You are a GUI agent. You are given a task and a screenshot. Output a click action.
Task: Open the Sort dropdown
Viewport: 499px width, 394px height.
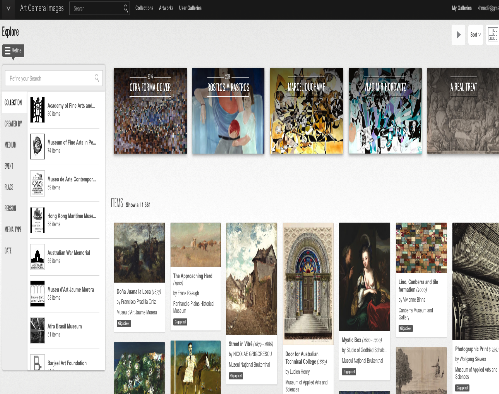(x=475, y=35)
